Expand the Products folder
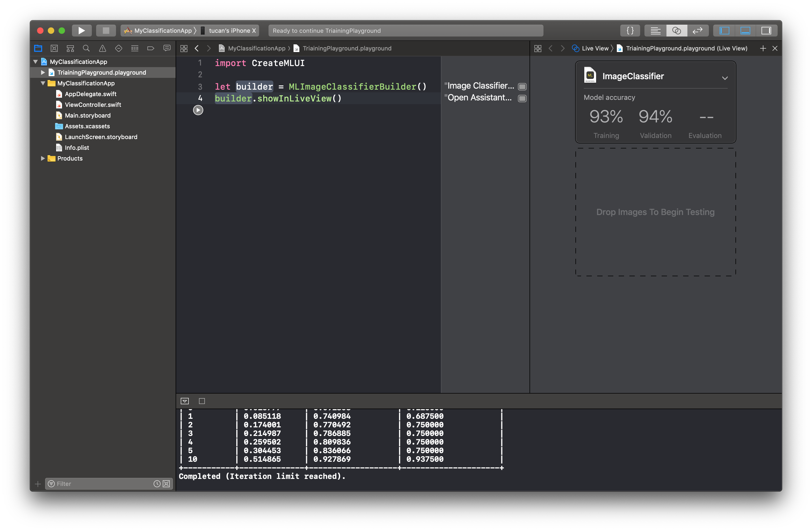 43,159
